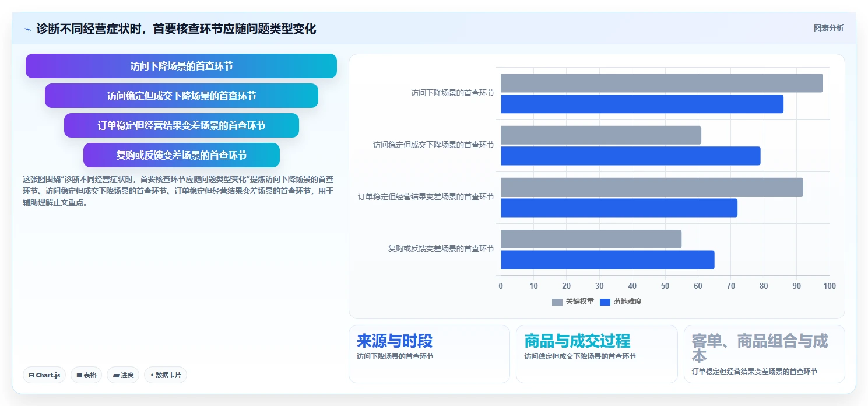This screenshot has width=868, height=406.
Task: Click gray 关键权重 bar for 复购或反馈变差场景
Action: (x=591, y=239)
